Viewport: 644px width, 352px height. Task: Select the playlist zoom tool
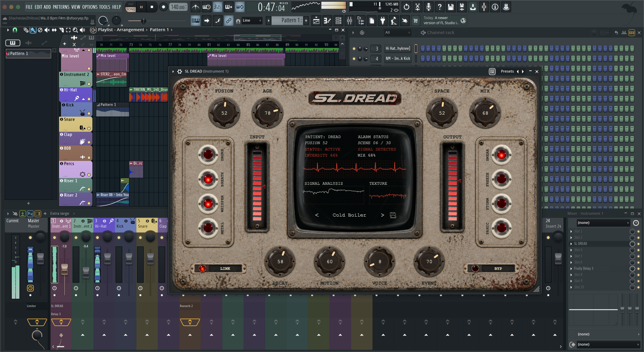click(x=75, y=30)
